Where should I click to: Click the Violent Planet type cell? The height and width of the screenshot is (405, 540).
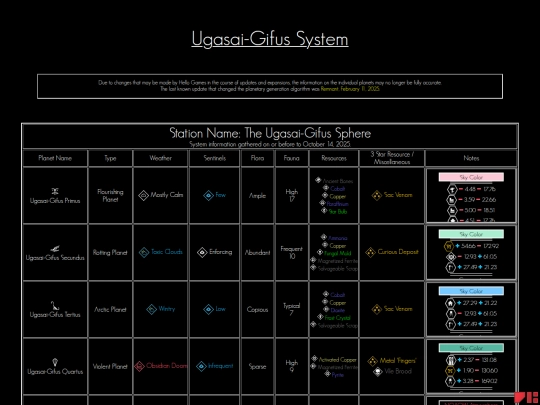(110, 366)
